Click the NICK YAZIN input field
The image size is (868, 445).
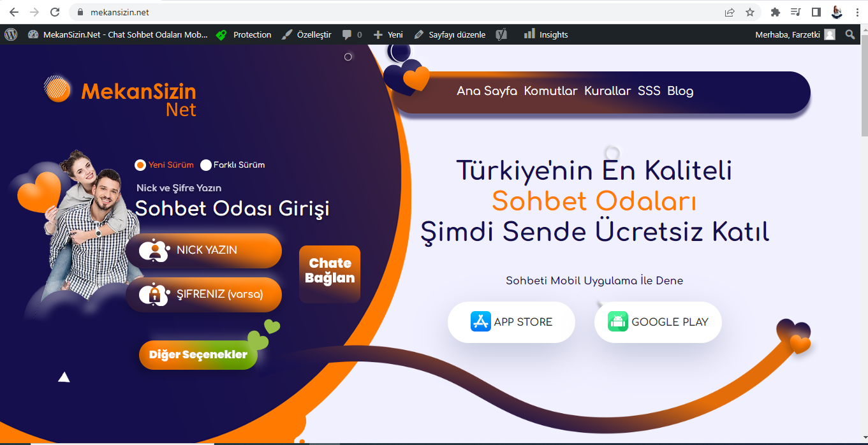coord(204,251)
